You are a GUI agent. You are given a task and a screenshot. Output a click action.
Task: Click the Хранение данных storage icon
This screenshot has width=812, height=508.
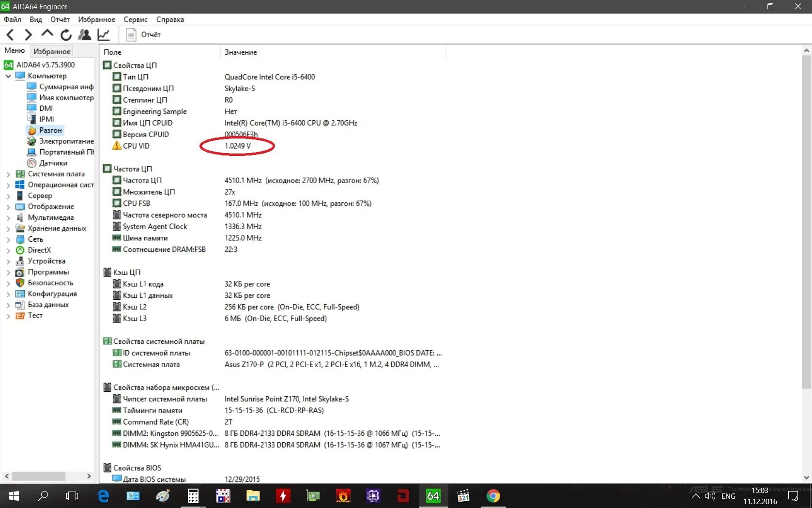(x=20, y=228)
